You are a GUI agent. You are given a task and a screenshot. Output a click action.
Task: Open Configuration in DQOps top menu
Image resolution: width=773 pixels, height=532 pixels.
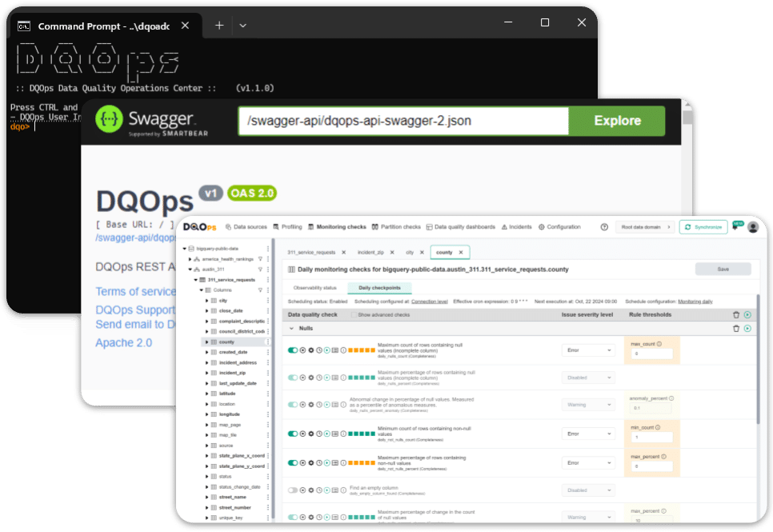click(x=559, y=227)
